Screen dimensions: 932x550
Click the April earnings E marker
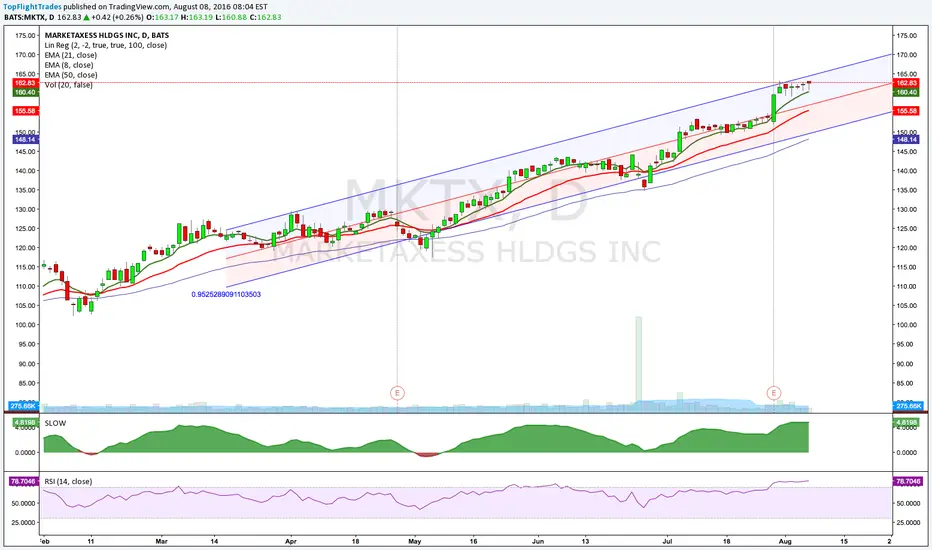(x=397, y=393)
